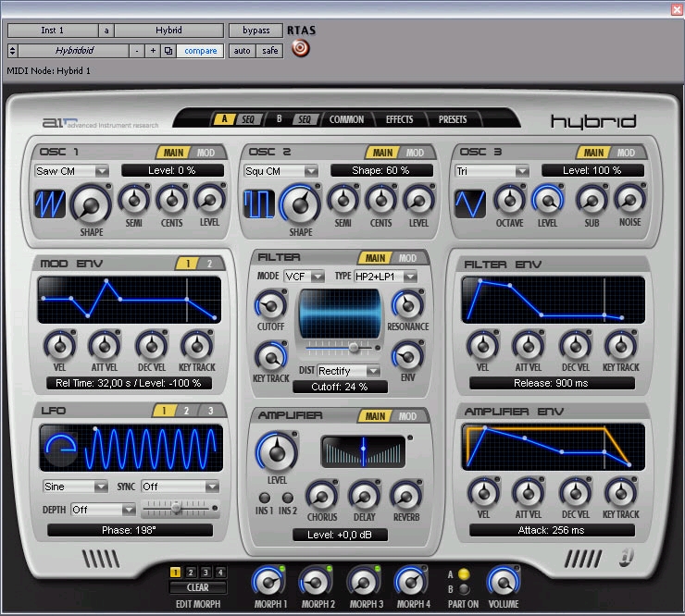Click the CLEAR morph button
Viewport: 685px width, 616px height.
[198, 587]
